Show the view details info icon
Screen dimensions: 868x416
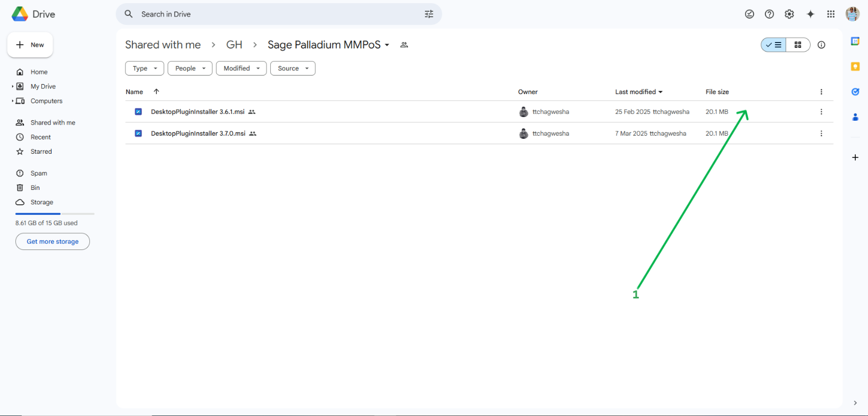pyautogui.click(x=821, y=45)
